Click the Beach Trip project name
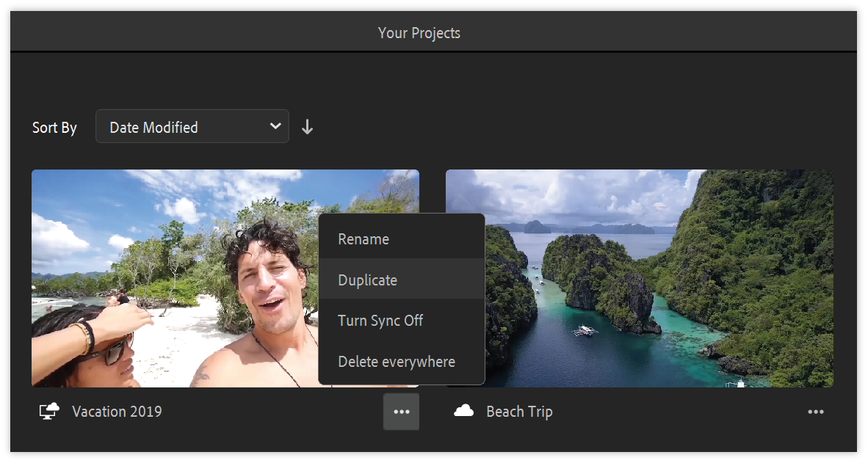The width and height of the screenshot is (868, 463). pyautogui.click(x=519, y=412)
